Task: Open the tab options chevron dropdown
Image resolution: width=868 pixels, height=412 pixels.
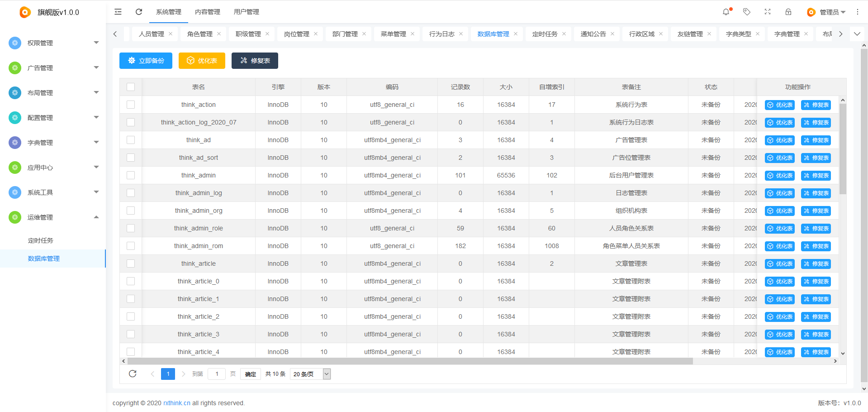Action: 857,34
